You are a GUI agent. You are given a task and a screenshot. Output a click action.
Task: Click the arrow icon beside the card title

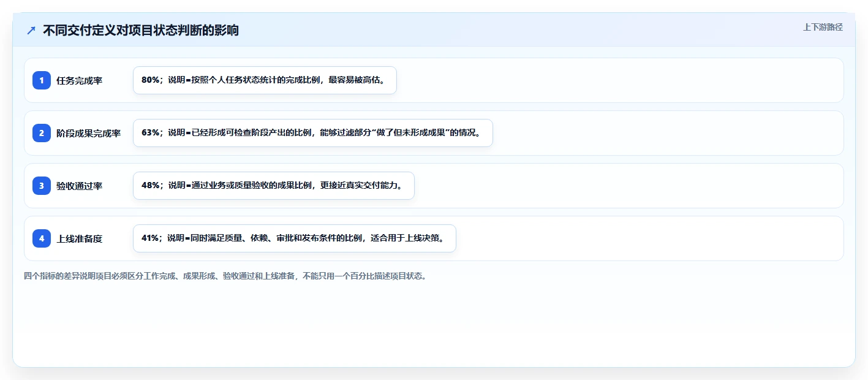(x=31, y=30)
